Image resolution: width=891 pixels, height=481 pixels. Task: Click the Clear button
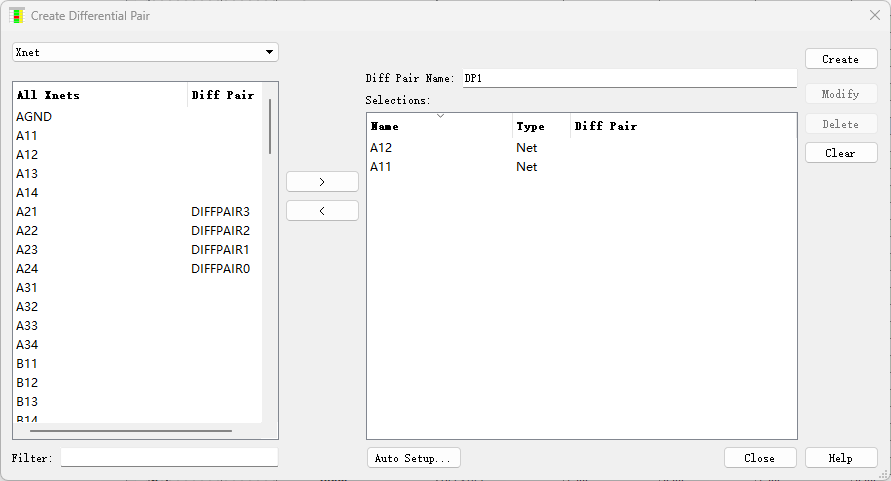841,153
